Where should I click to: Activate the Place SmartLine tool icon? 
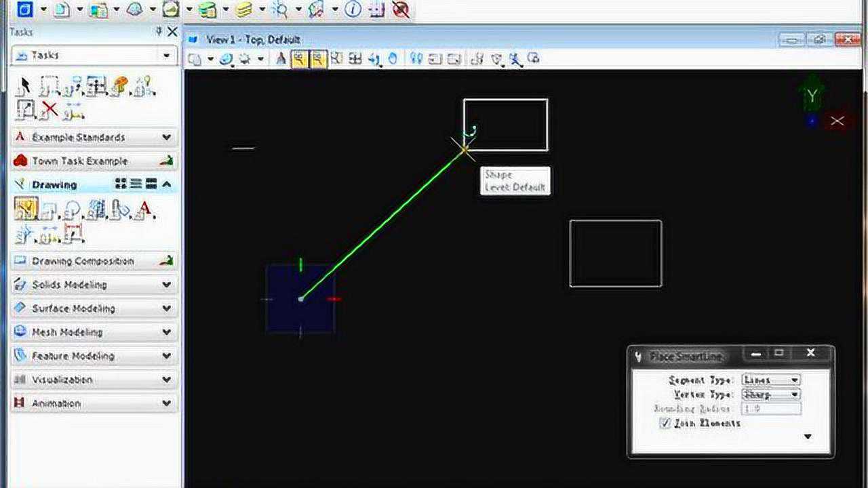pyautogui.click(x=26, y=209)
